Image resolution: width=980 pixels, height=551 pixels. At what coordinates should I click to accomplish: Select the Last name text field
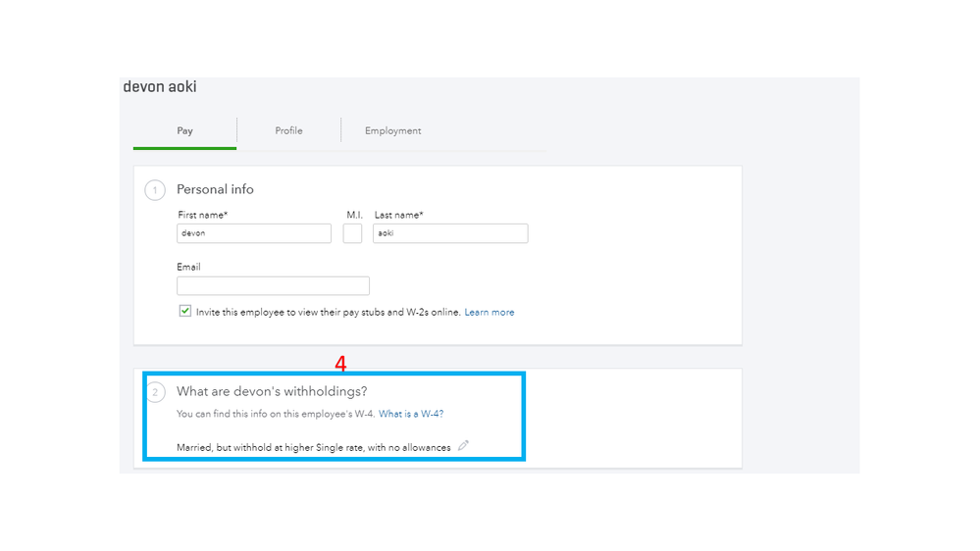click(450, 233)
